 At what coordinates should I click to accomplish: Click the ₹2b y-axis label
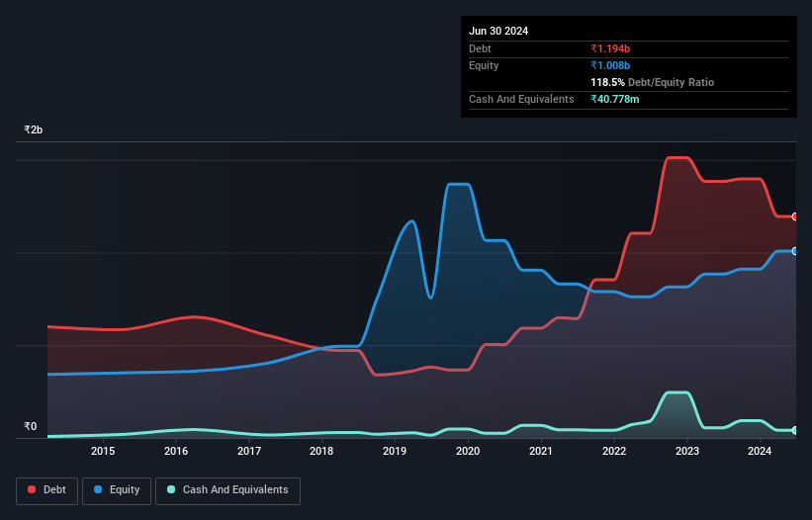coord(34,130)
